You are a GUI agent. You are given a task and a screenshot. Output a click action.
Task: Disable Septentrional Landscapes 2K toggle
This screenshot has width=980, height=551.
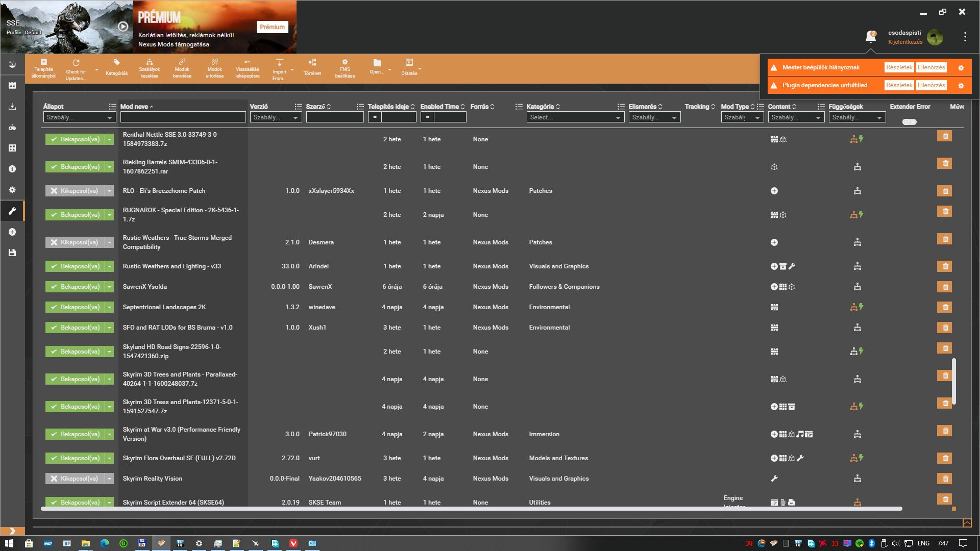(75, 307)
